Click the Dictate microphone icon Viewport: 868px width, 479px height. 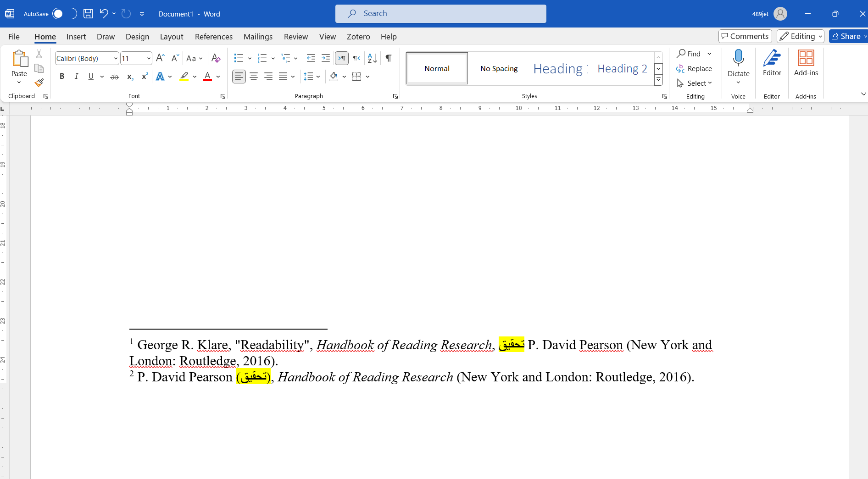(738, 58)
